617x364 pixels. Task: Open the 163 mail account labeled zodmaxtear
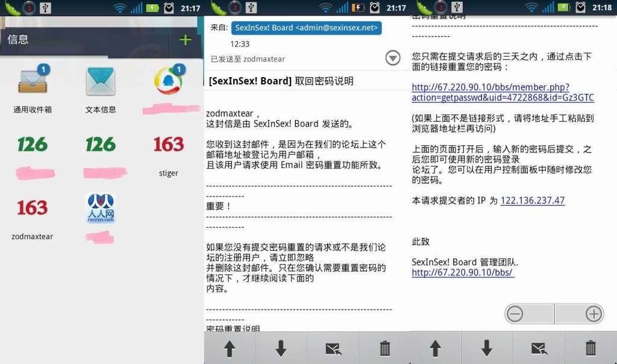[33, 208]
